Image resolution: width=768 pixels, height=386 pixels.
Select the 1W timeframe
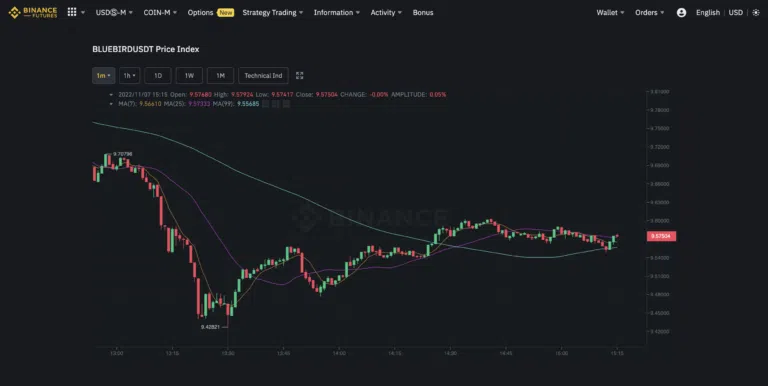coord(189,75)
